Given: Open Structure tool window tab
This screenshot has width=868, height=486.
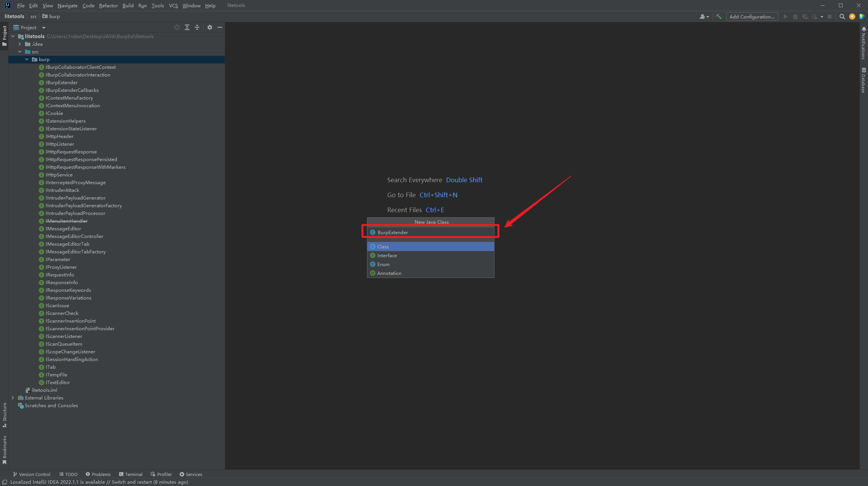Looking at the screenshot, I should point(5,414).
